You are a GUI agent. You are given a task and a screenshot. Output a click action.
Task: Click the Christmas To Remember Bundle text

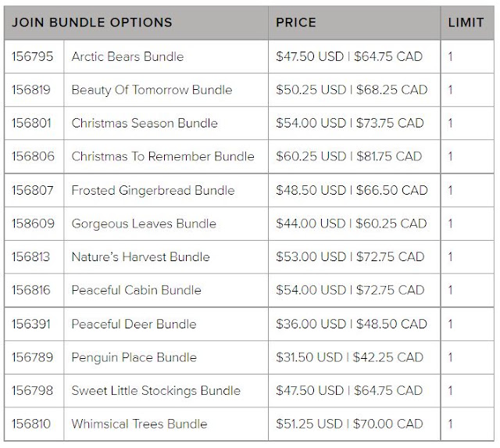click(x=162, y=156)
